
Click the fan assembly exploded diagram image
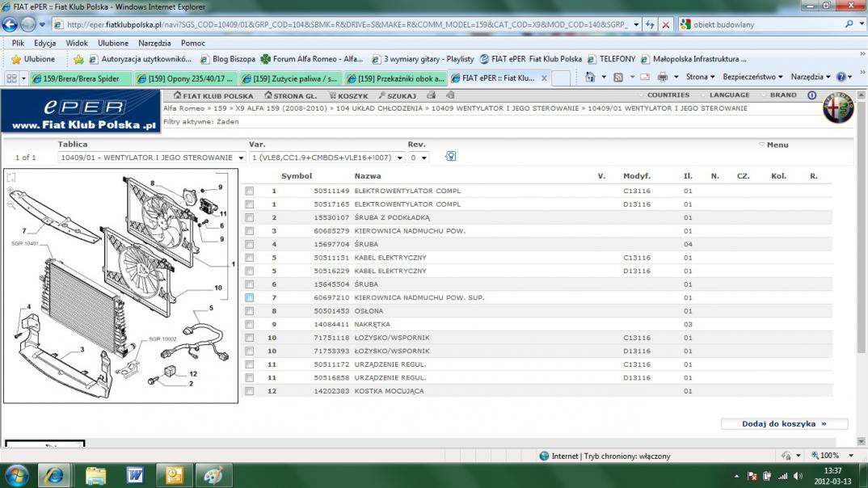point(120,285)
